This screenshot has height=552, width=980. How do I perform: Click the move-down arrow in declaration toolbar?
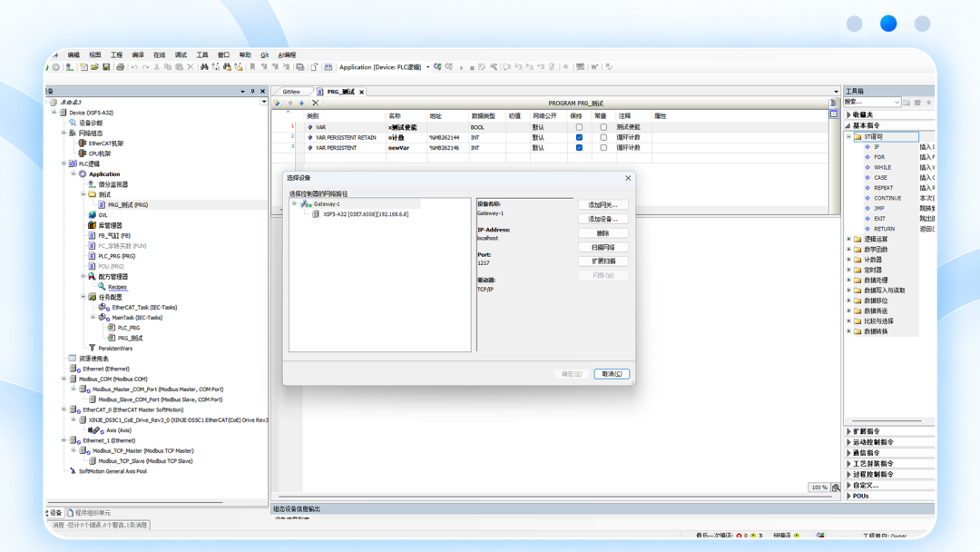click(301, 103)
